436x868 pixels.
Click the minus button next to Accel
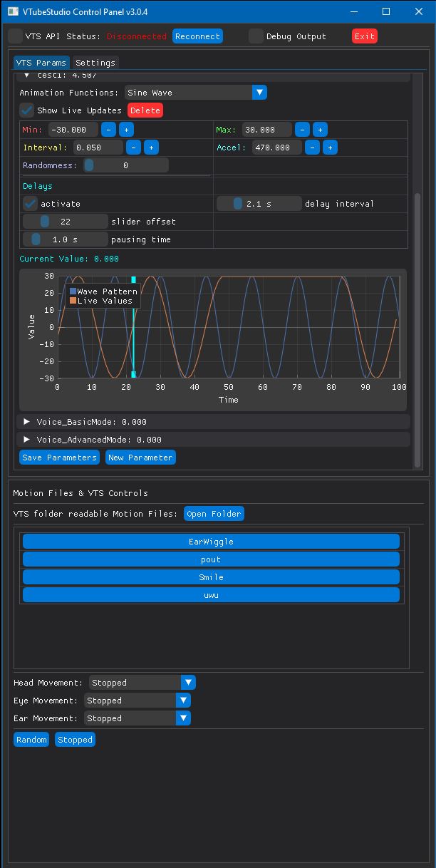click(x=312, y=148)
